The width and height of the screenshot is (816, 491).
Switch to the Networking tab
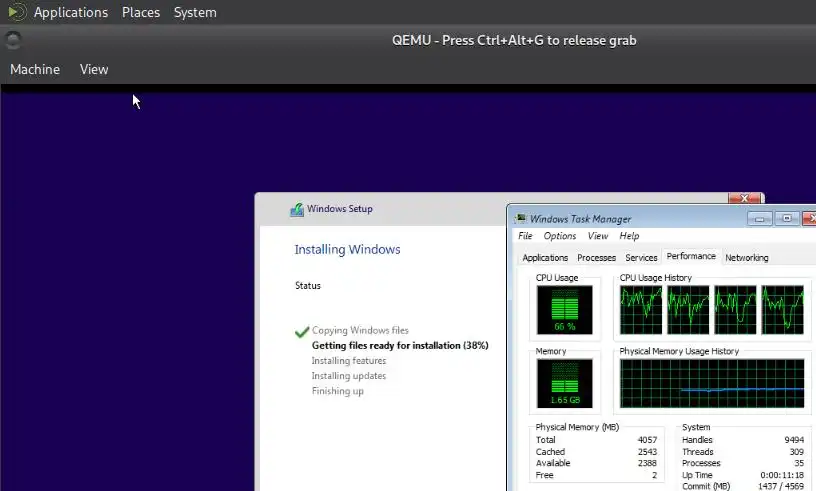[747, 258]
